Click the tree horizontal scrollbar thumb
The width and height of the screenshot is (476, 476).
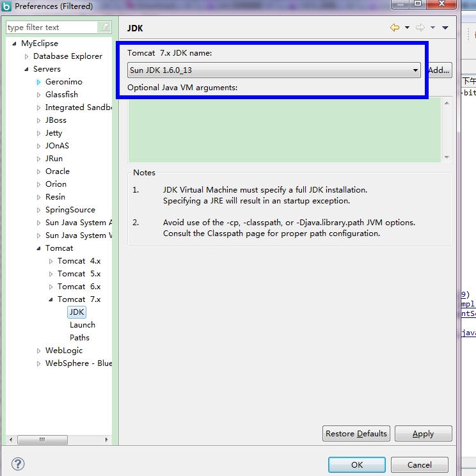click(42, 440)
